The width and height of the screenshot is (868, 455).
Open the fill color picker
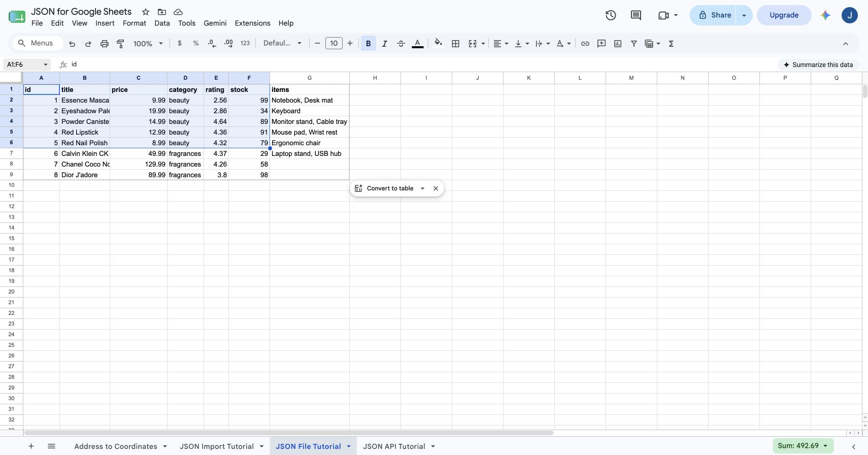[439, 44]
